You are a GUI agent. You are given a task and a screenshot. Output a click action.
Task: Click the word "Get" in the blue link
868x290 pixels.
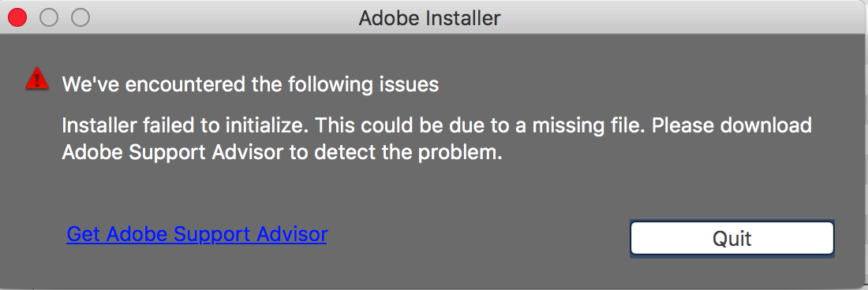coord(84,234)
